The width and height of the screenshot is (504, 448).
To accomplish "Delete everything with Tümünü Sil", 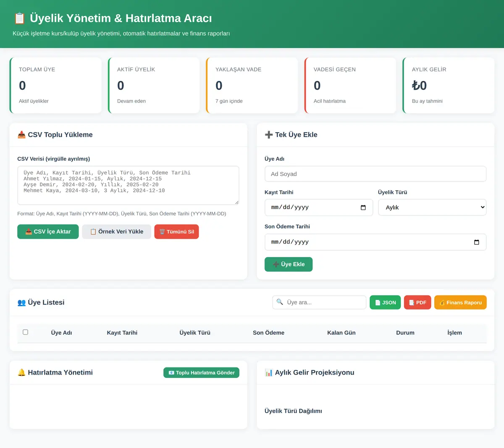I will click(176, 232).
